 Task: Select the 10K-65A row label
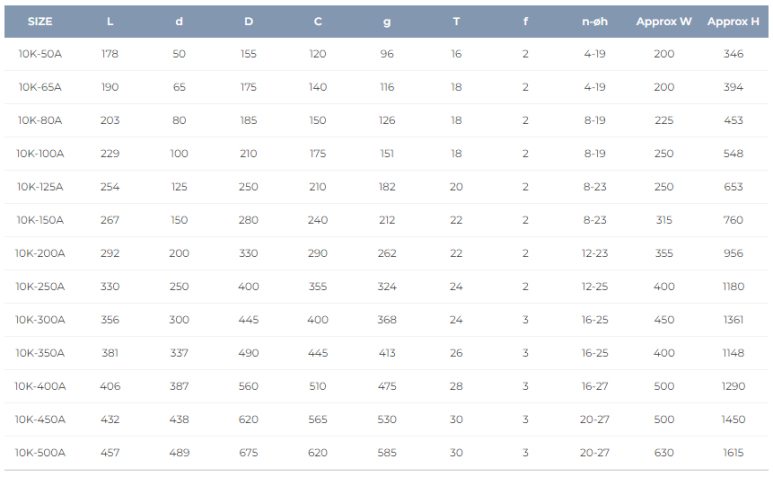click(x=40, y=87)
